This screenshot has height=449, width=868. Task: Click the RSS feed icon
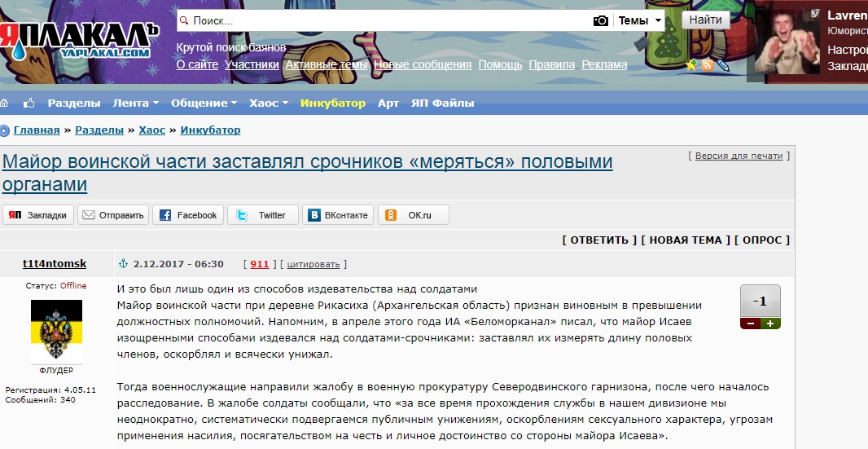[x=708, y=65]
